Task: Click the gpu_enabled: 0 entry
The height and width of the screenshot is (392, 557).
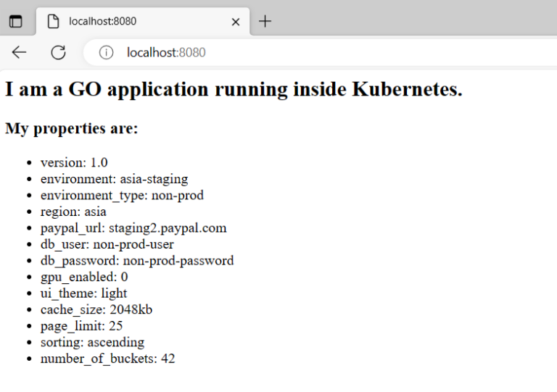Action: click(x=83, y=277)
